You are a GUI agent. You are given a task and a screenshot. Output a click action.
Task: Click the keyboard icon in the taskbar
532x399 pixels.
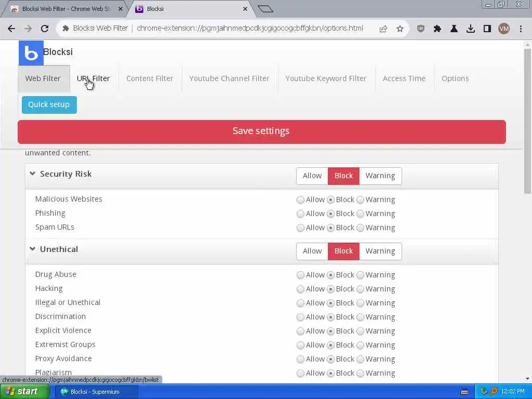coord(464,392)
